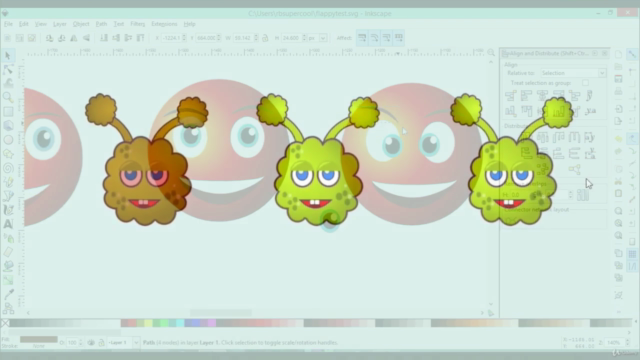The image size is (640, 360).
Task: Click the Print document icon
Action: point(618,91)
